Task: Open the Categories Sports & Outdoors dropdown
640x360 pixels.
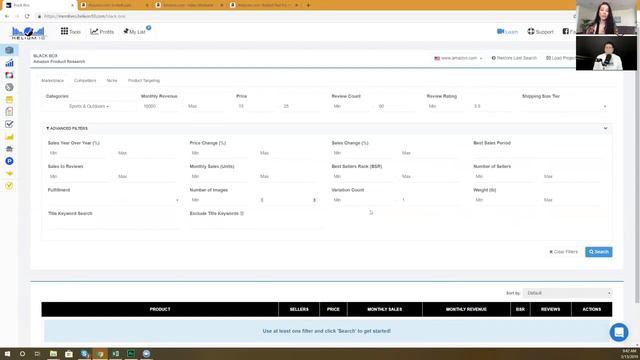Action: (x=89, y=106)
